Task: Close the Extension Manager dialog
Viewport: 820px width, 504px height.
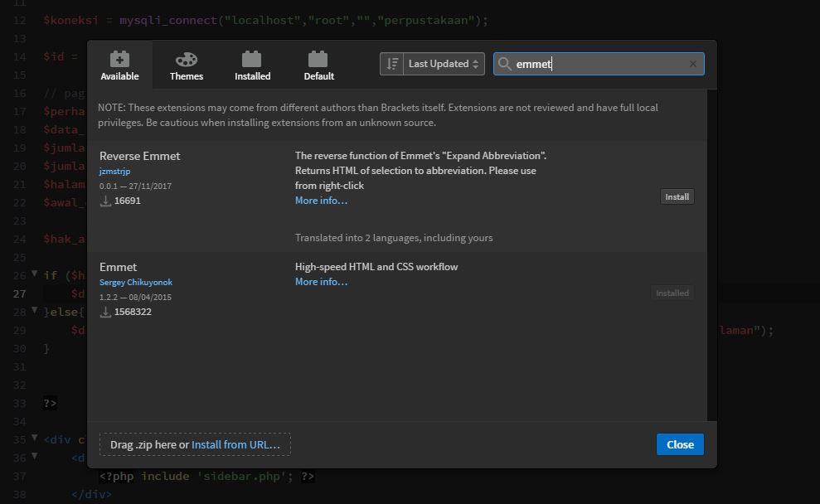Action: coord(680,444)
